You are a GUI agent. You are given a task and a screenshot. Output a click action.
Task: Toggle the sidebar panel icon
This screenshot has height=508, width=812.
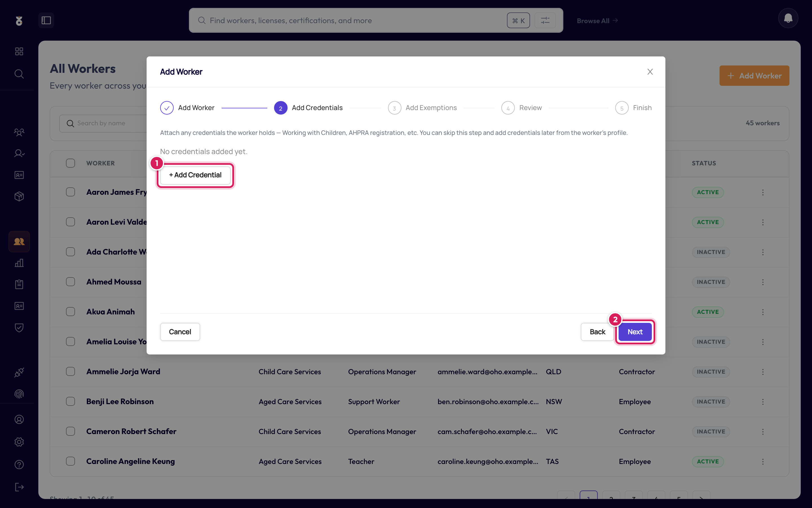[x=46, y=21]
